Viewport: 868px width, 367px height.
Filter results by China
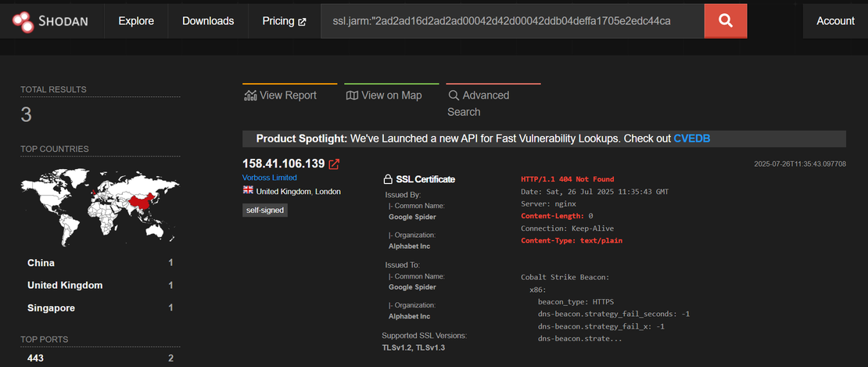pos(41,263)
